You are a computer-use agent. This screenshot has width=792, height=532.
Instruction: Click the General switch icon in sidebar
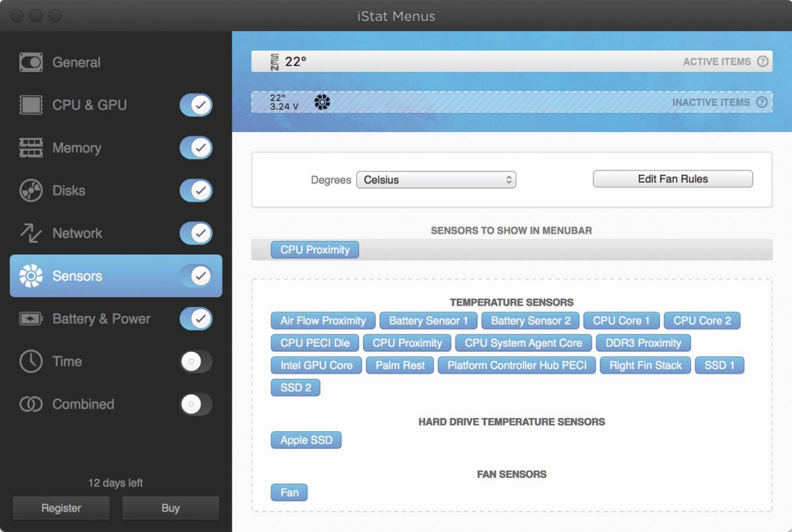point(31,63)
